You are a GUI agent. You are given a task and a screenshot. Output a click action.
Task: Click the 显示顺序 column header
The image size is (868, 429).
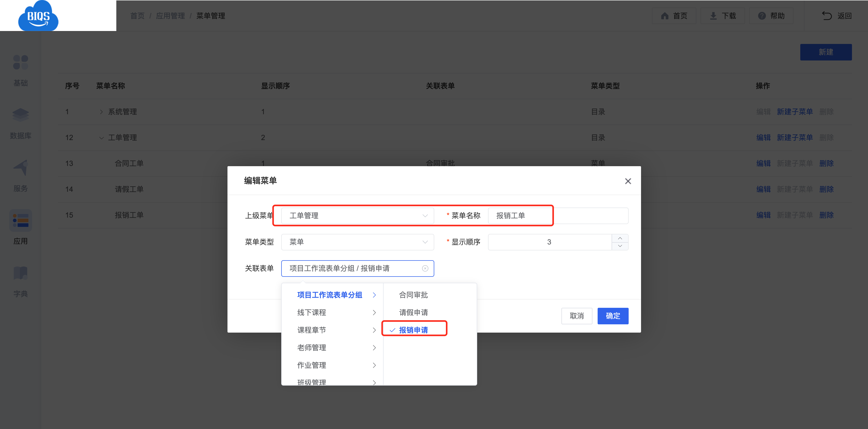(275, 86)
